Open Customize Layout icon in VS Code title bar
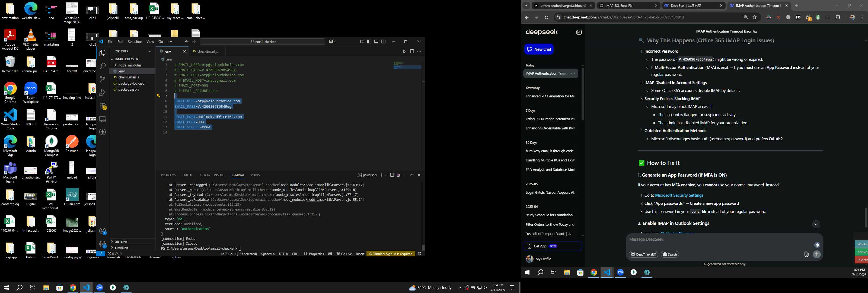 point(362,42)
